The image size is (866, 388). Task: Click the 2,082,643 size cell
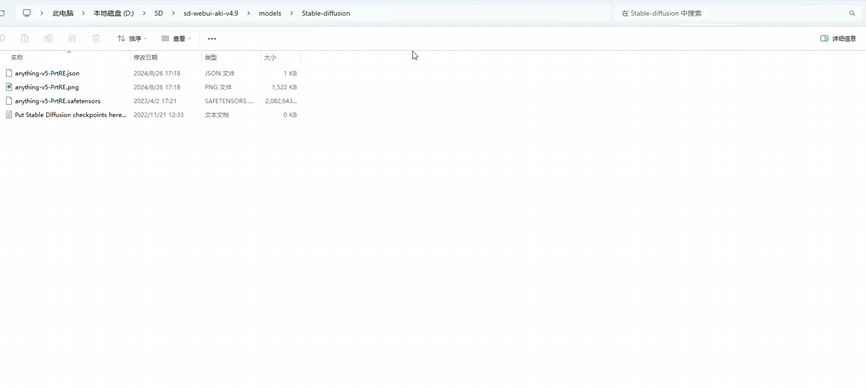(281, 101)
